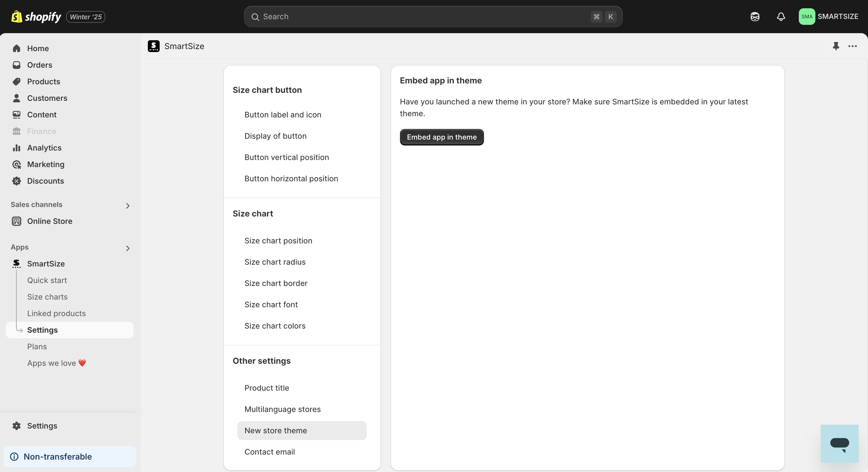
Task: Open Linked products under SmartSize
Action: point(56,313)
